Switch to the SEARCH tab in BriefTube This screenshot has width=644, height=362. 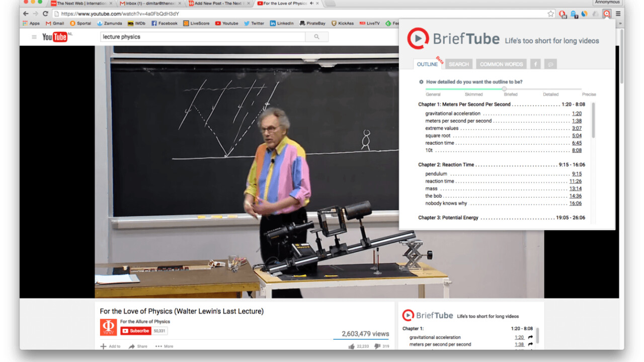[458, 64]
